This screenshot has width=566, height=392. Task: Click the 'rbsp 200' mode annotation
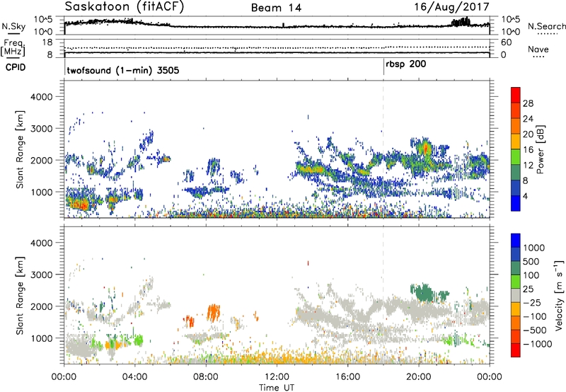(405, 64)
